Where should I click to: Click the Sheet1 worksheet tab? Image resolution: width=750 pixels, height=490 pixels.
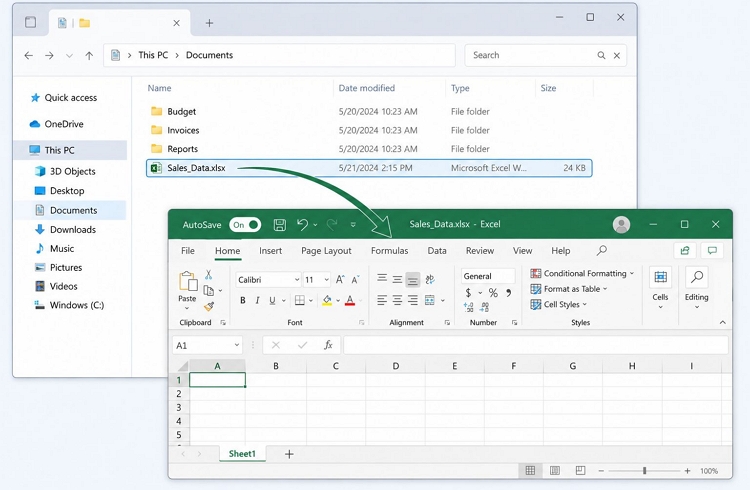coord(242,454)
